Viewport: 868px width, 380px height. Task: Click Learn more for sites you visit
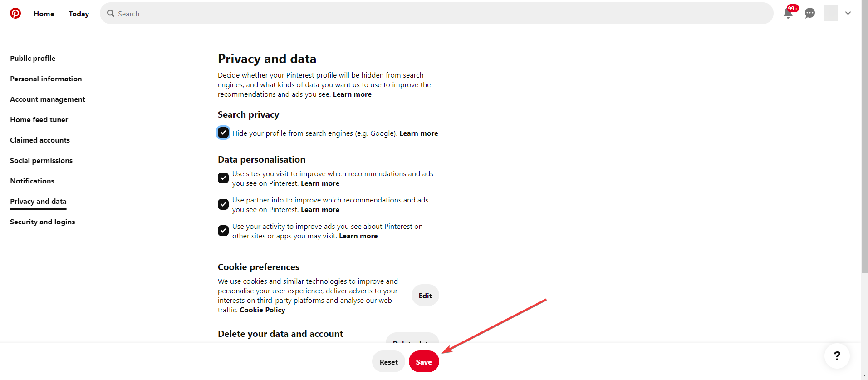320,183
